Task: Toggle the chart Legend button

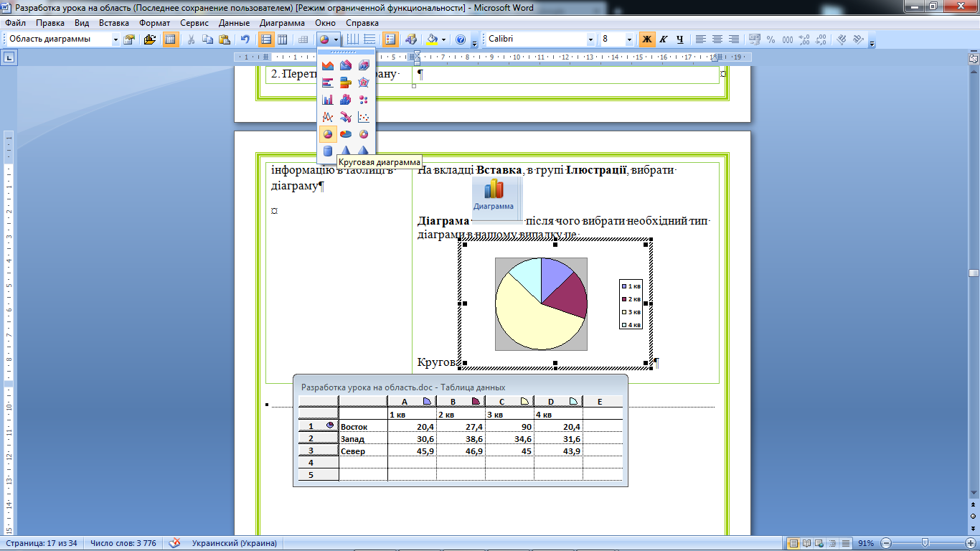Action: pyautogui.click(x=391, y=39)
